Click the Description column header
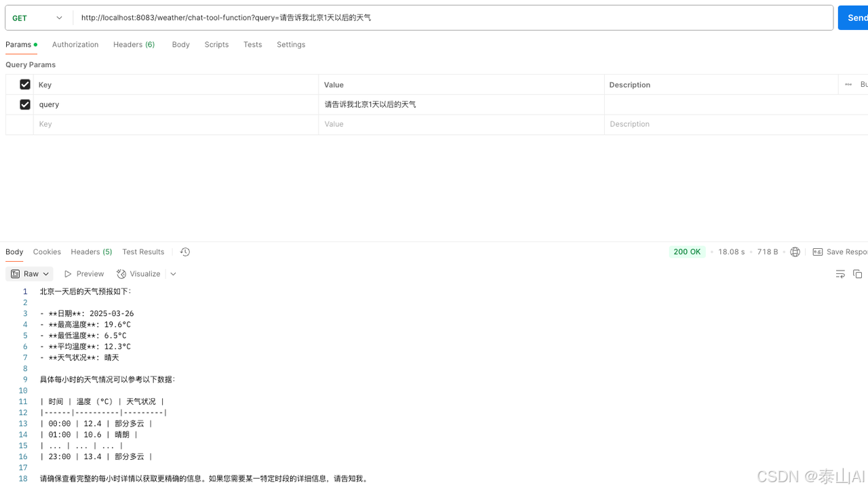868x491 pixels. click(629, 85)
